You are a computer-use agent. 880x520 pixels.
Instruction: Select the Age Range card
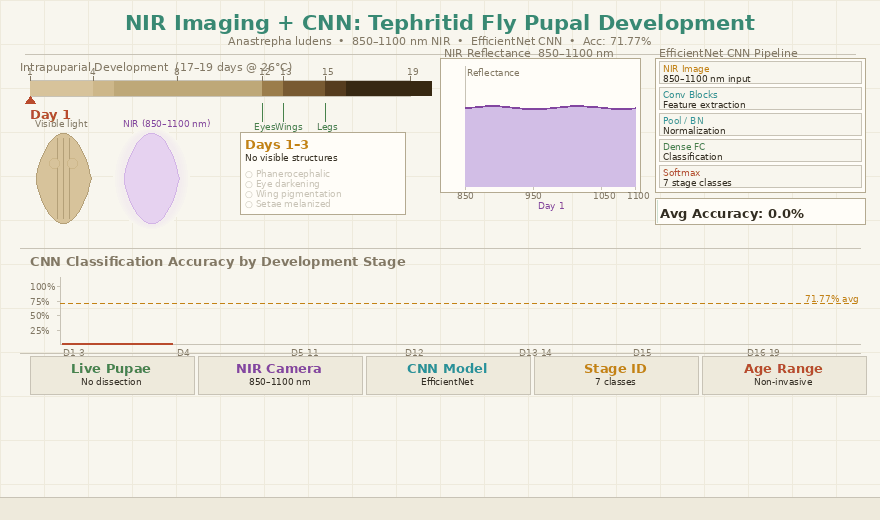[x=784, y=375]
